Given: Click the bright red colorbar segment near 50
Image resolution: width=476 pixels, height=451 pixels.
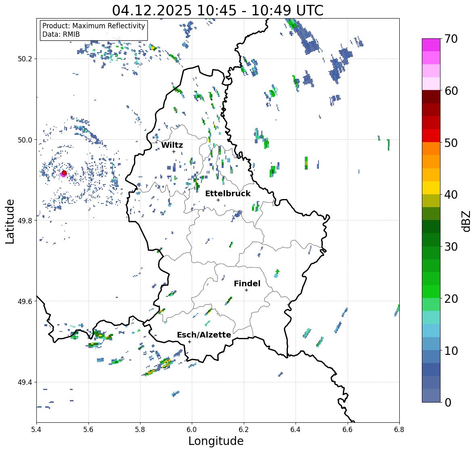Looking at the screenshot, I should (x=431, y=136).
